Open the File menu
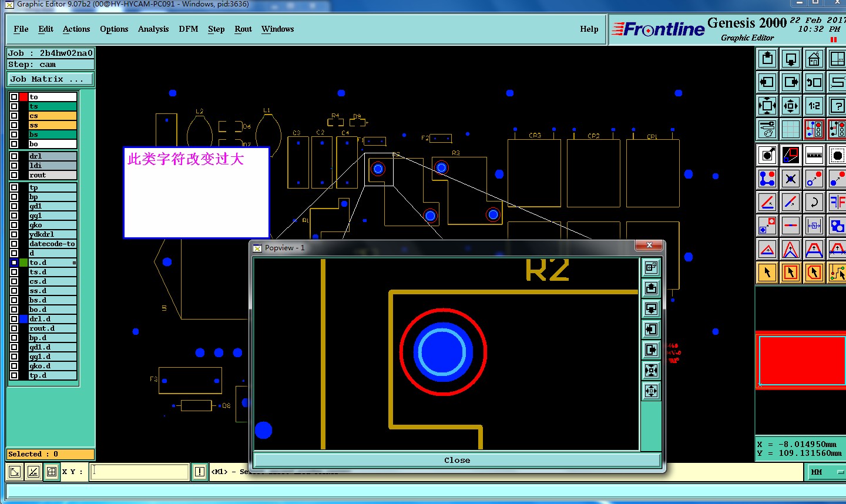Image resolution: width=846 pixels, height=504 pixels. tap(21, 29)
